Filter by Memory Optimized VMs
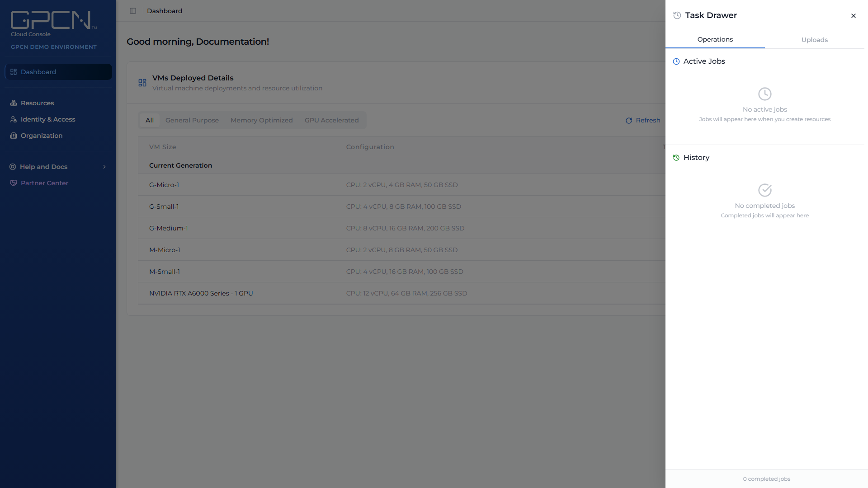The height and width of the screenshot is (488, 868). tap(262, 120)
